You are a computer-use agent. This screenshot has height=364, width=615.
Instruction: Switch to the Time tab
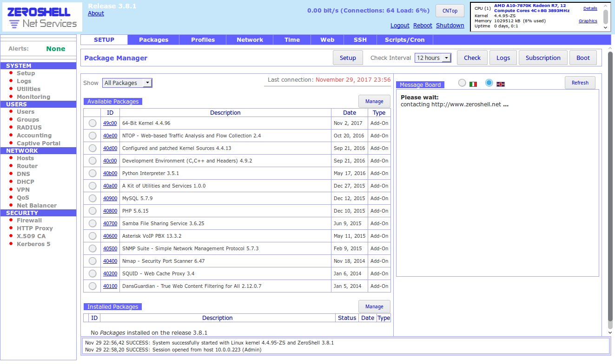tap(292, 40)
